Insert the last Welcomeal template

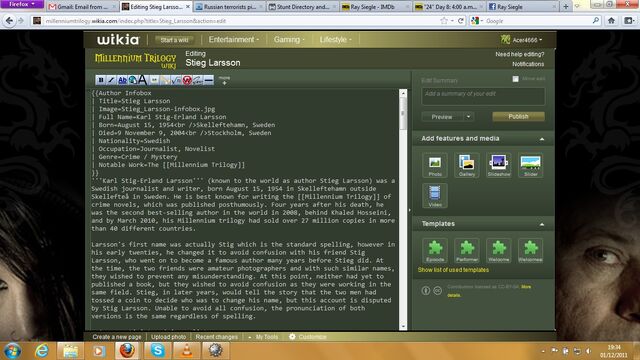[x=531, y=251]
